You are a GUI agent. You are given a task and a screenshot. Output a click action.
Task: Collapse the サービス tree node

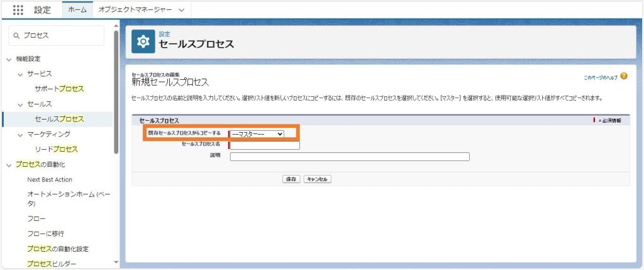click(20, 74)
